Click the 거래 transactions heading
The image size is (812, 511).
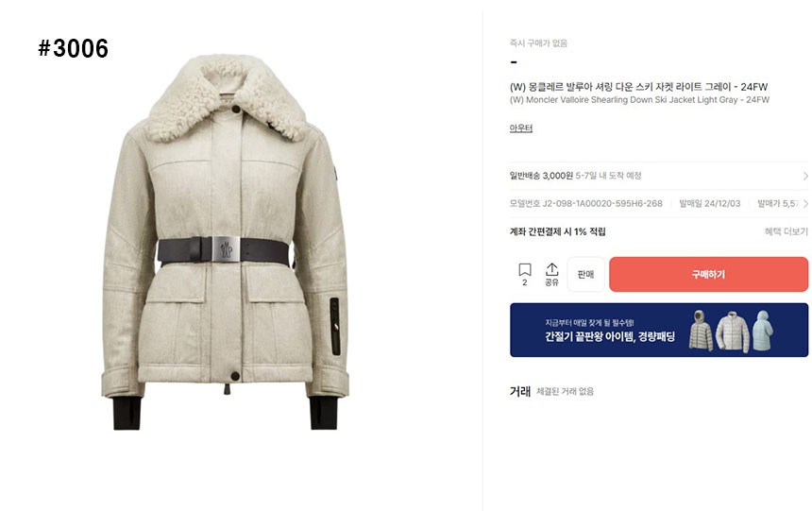pyautogui.click(x=520, y=391)
